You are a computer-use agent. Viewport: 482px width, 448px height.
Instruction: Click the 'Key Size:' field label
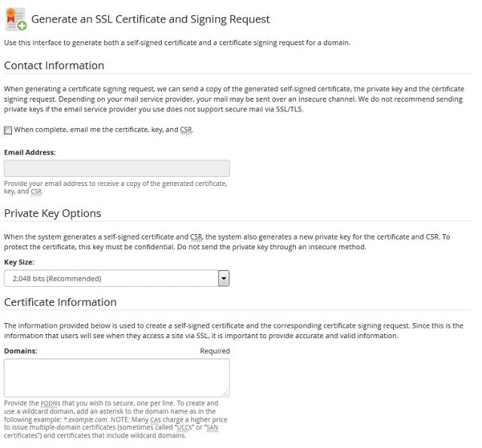pyautogui.click(x=19, y=263)
